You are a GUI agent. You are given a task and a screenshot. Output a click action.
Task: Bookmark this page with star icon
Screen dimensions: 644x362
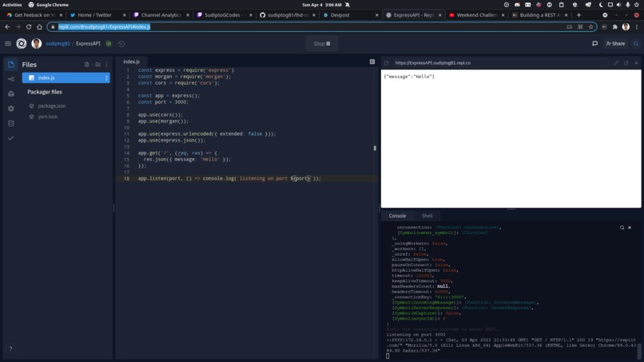click(x=590, y=26)
